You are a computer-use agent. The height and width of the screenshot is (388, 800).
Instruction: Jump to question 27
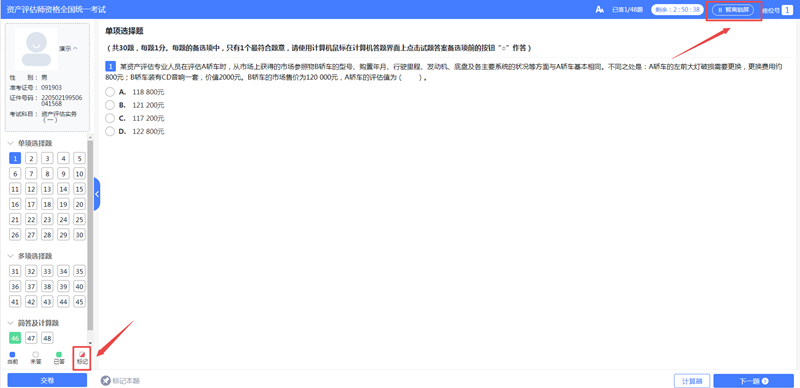[x=31, y=235]
